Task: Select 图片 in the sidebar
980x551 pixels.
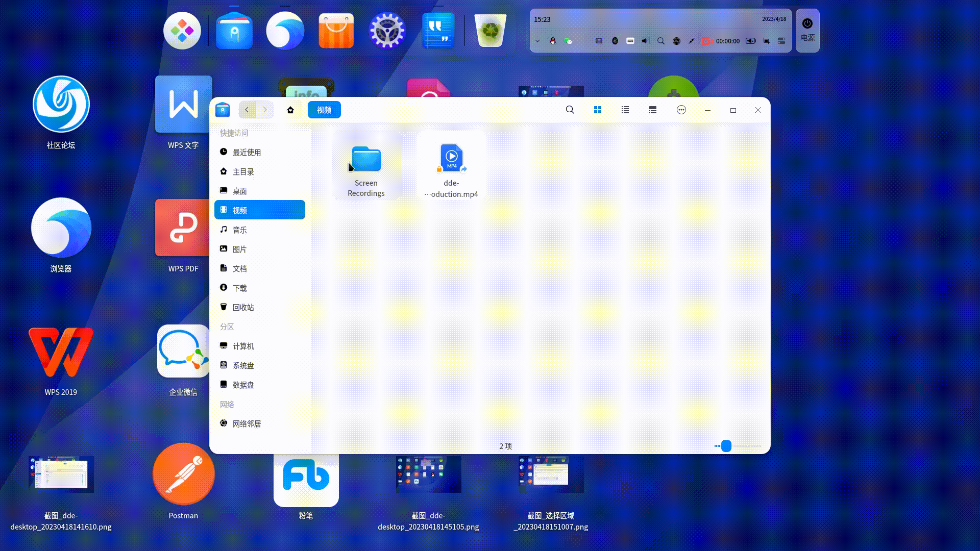Action: click(x=260, y=249)
